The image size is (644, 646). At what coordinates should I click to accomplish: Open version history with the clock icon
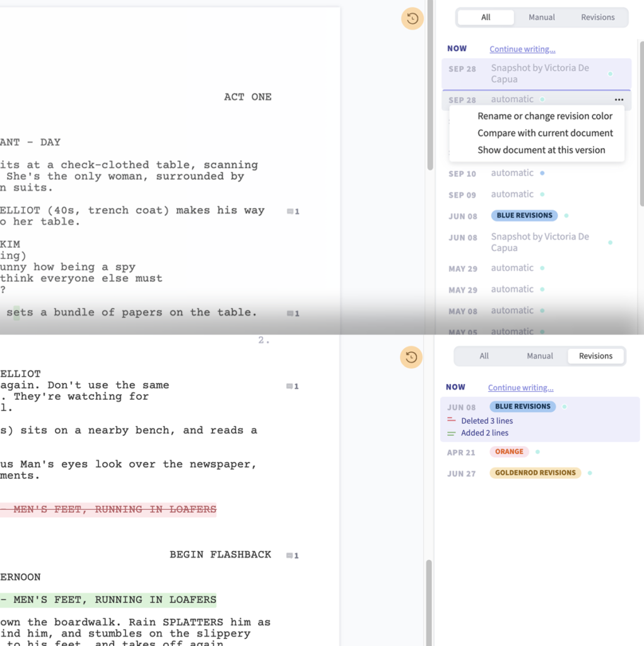click(x=412, y=18)
